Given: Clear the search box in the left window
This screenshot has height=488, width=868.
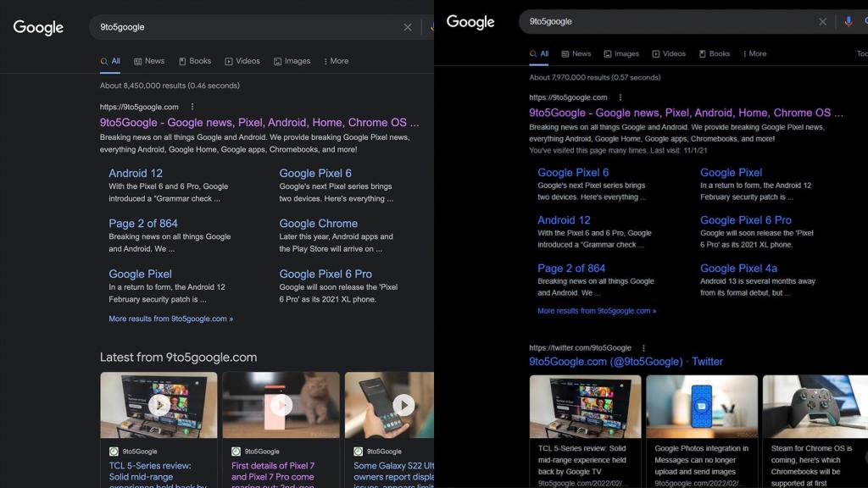Looking at the screenshot, I should pos(408,27).
